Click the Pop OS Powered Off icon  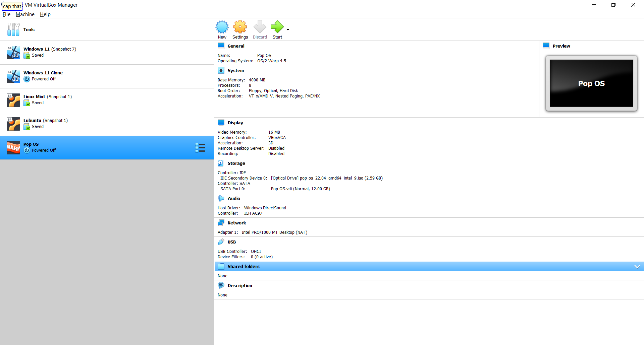(27, 150)
